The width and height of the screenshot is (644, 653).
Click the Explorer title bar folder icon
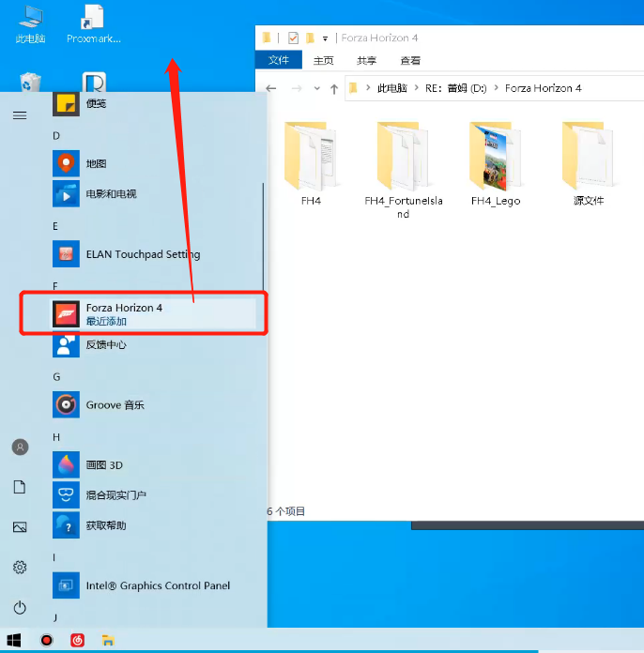[x=267, y=38]
